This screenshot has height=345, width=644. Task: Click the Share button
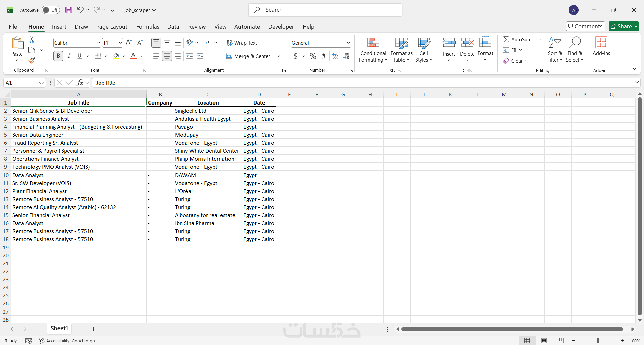624,26
